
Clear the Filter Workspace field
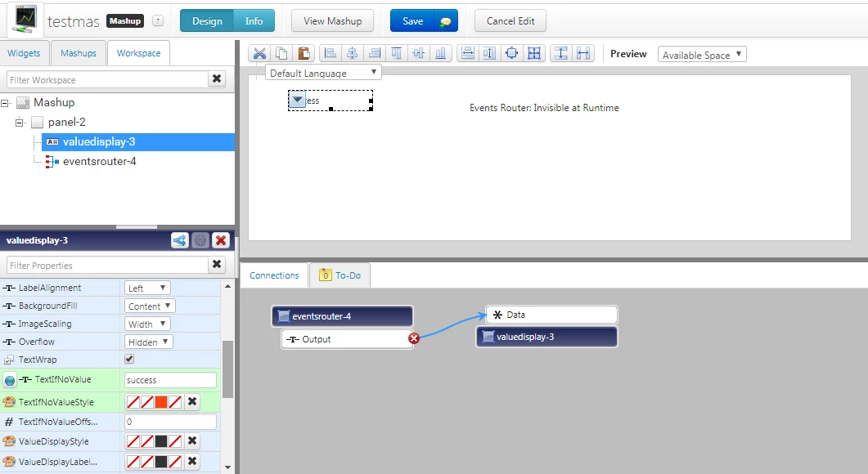click(217, 79)
